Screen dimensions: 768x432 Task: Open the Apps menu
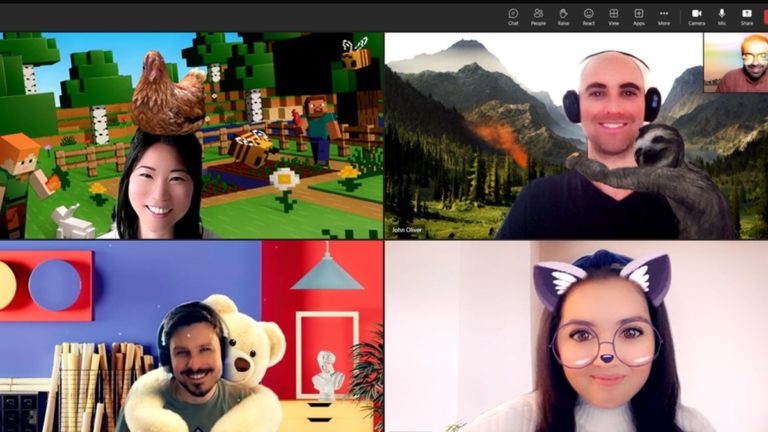[639, 17]
